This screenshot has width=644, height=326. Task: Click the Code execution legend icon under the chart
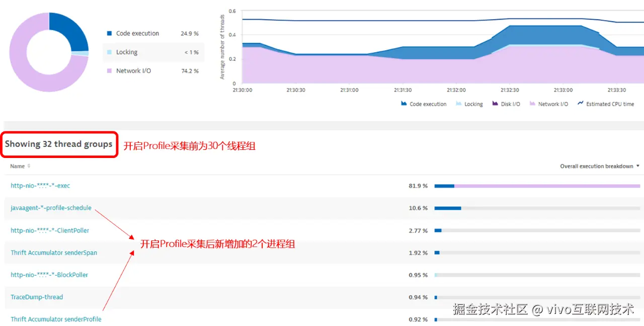404,104
